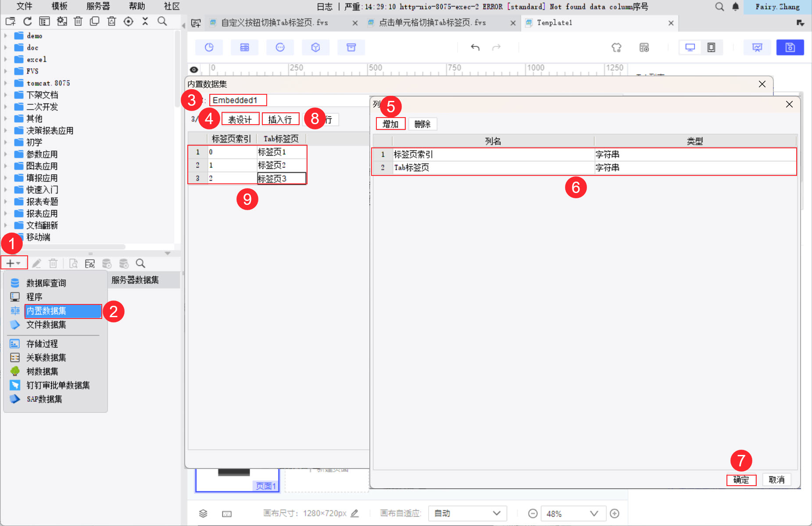
Task: Expand the demo folder
Action: coord(6,36)
